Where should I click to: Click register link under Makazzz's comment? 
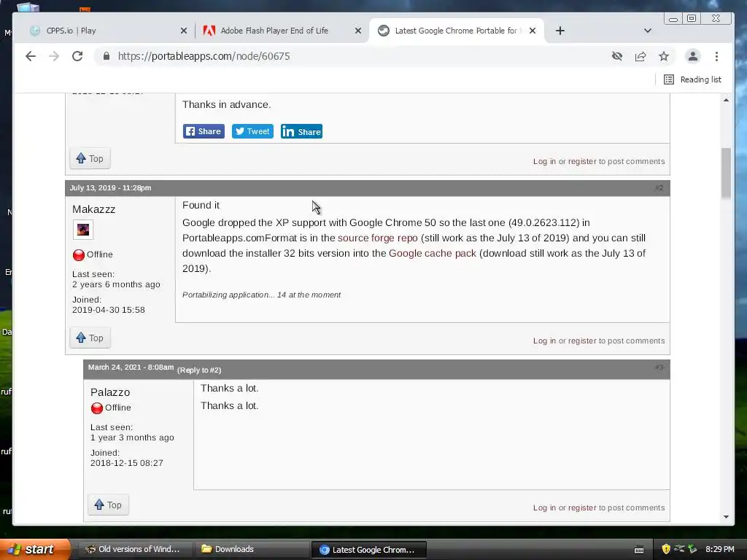coord(582,341)
